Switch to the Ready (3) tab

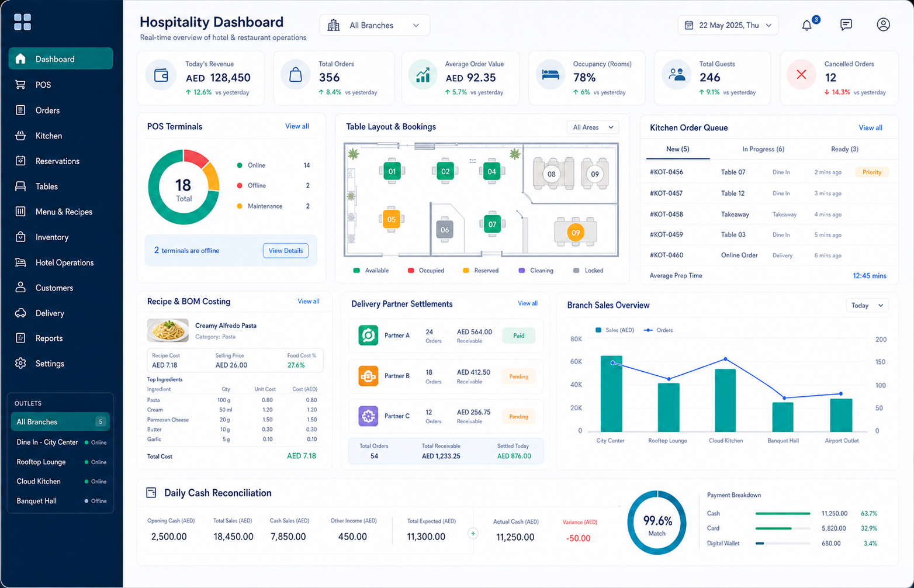[x=844, y=149]
